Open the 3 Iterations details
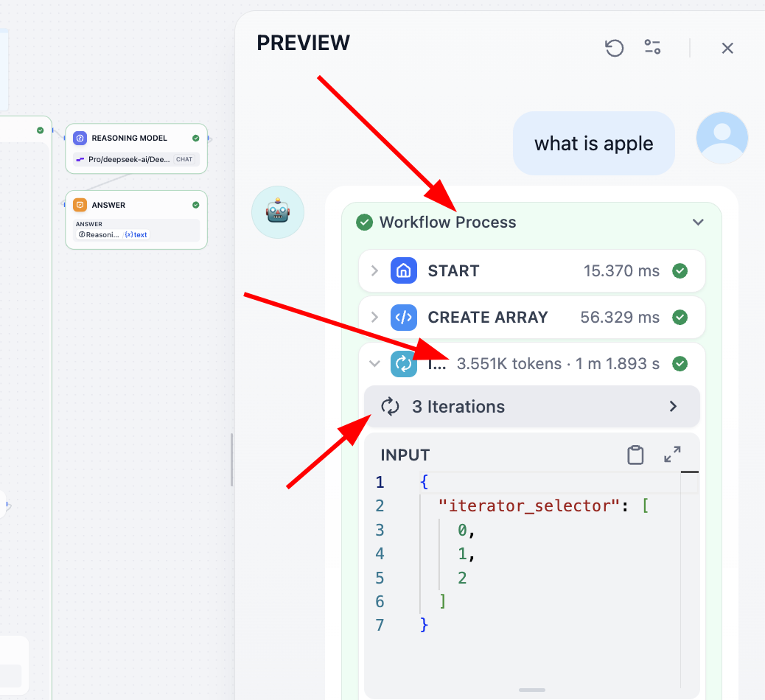This screenshot has height=700, width=765. click(531, 407)
